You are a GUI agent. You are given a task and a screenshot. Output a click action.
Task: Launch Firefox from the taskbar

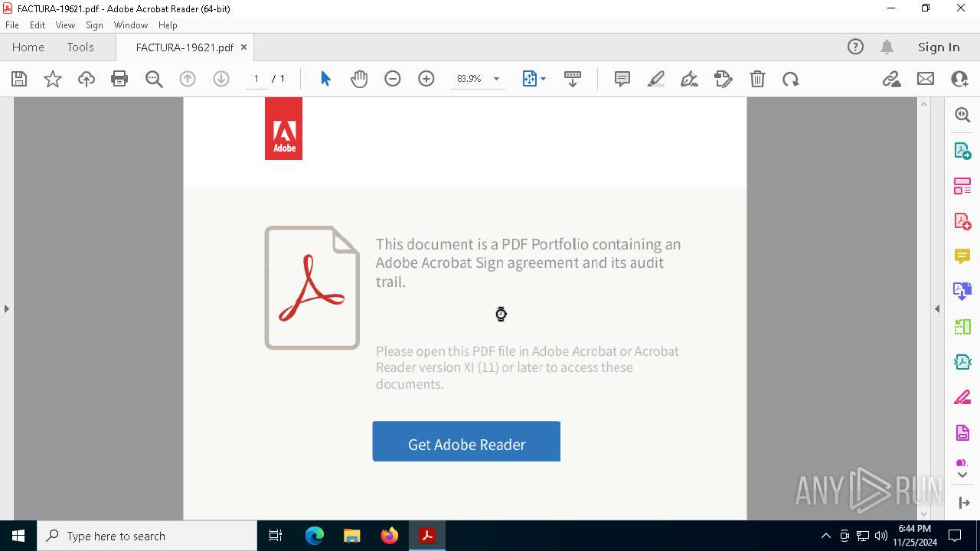click(390, 536)
